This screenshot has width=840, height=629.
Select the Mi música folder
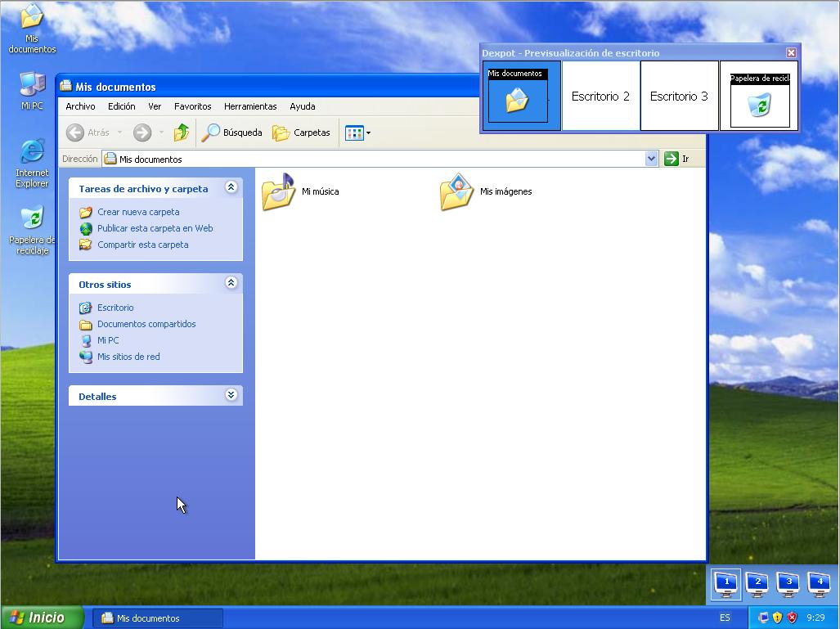pos(300,191)
